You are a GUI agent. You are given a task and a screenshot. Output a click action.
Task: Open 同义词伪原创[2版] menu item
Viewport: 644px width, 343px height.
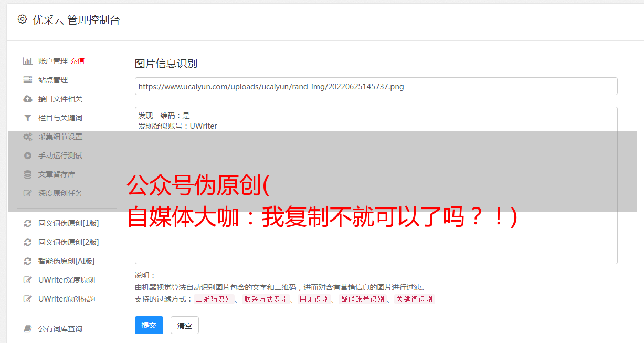pyautogui.click(x=69, y=242)
